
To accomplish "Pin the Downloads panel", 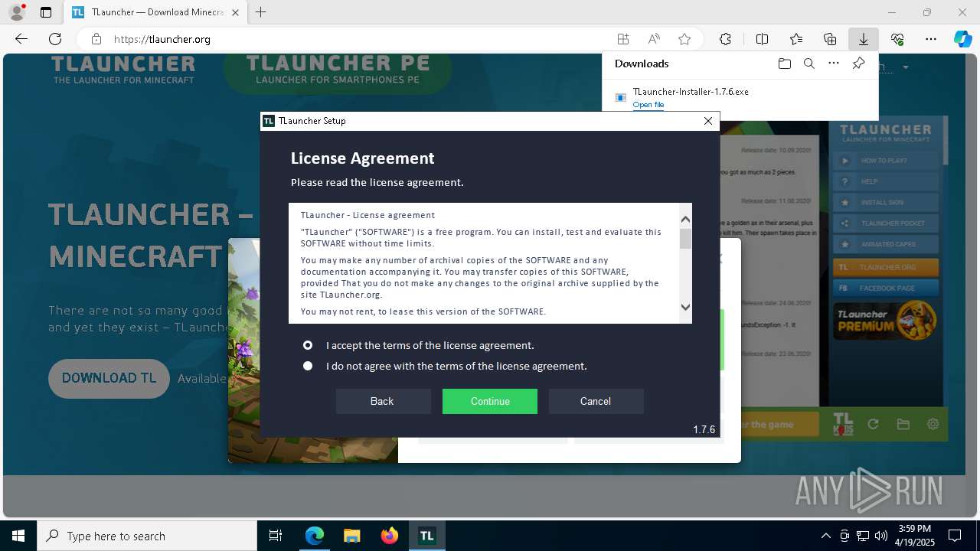I will [858, 64].
